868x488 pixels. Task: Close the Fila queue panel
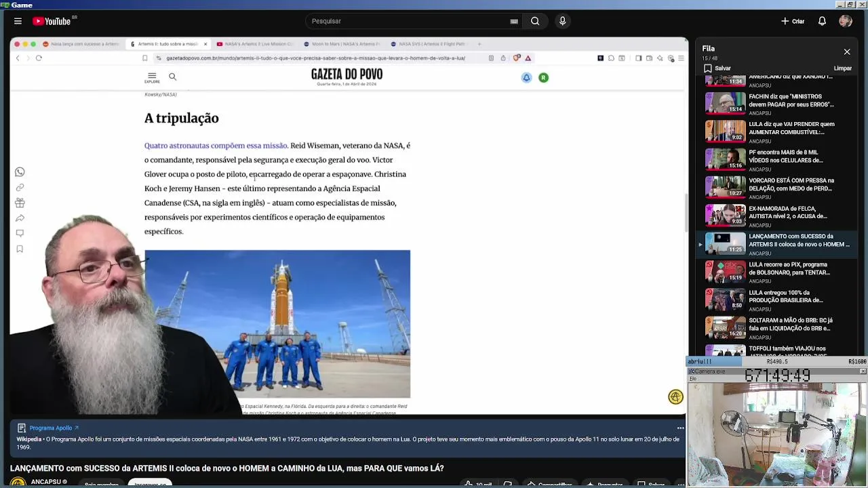(x=847, y=52)
